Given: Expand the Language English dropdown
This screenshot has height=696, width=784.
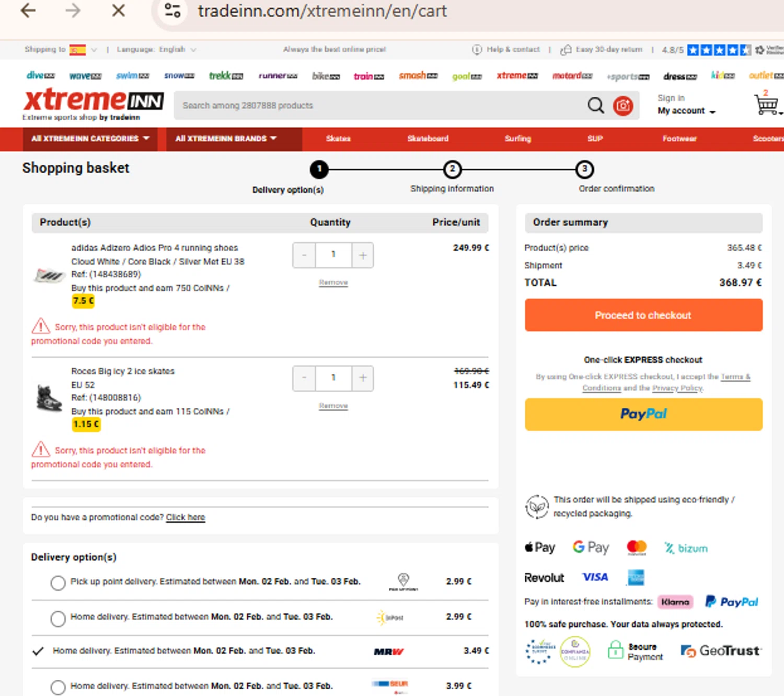Looking at the screenshot, I should tap(156, 50).
